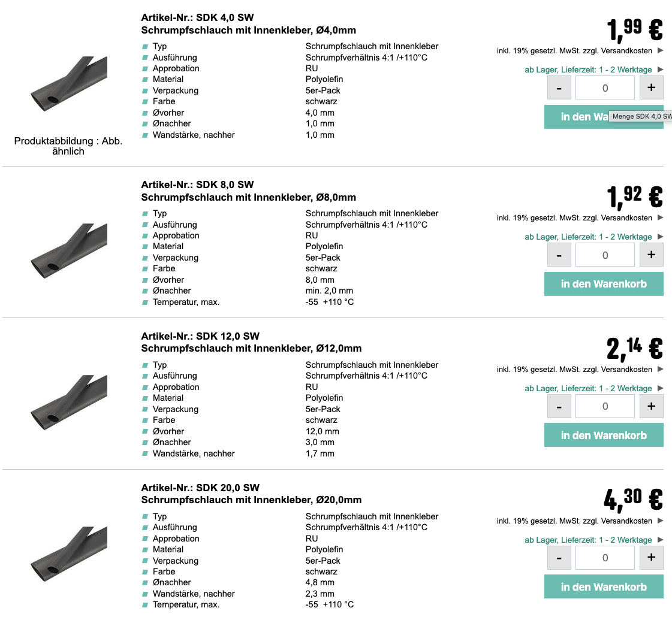Image resolution: width=672 pixels, height=620 pixels.
Task: Click quantity input for SDK 12,0 SW
Action: [x=605, y=406]
